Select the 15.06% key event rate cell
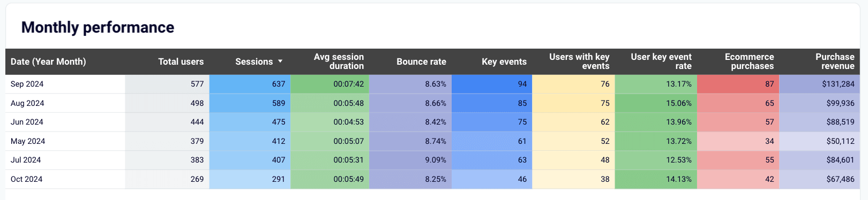The width and height of the screenshot is (868, 200). coord(656,103)
